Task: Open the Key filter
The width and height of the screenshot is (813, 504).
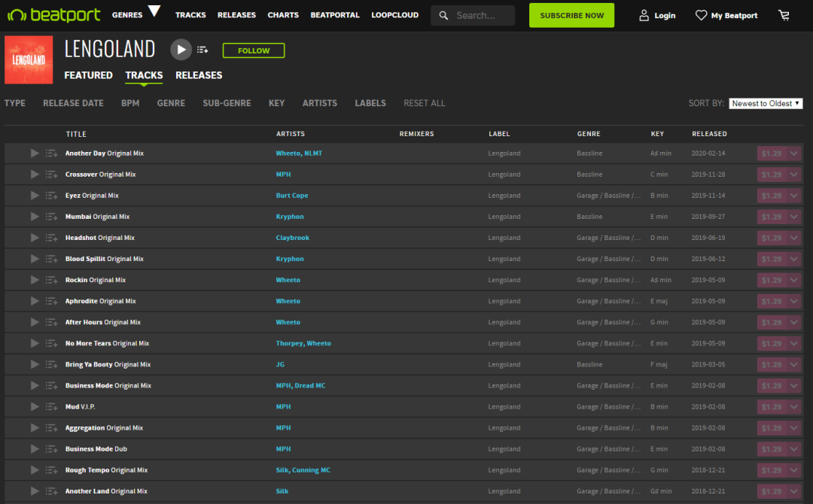Action: [x=276, y=103]
